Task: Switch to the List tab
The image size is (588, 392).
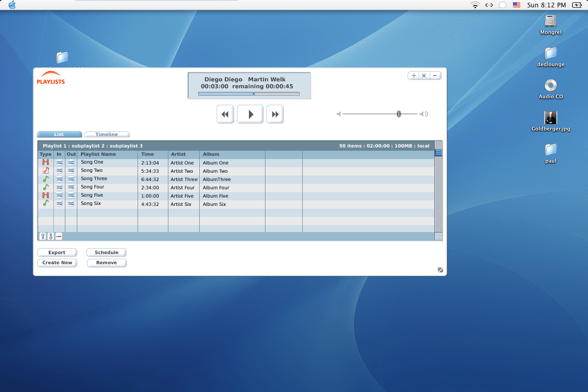Action: click(x=59, y=135)
